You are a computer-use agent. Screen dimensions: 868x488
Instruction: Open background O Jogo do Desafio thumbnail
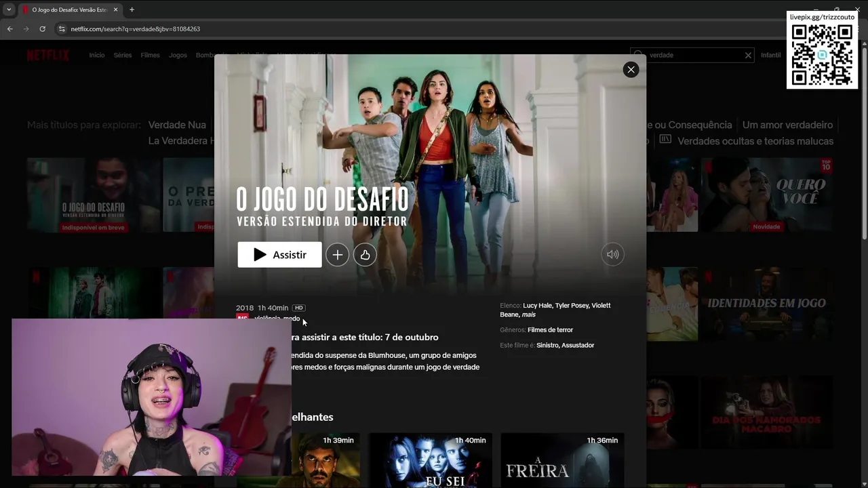tap(92, 195)
